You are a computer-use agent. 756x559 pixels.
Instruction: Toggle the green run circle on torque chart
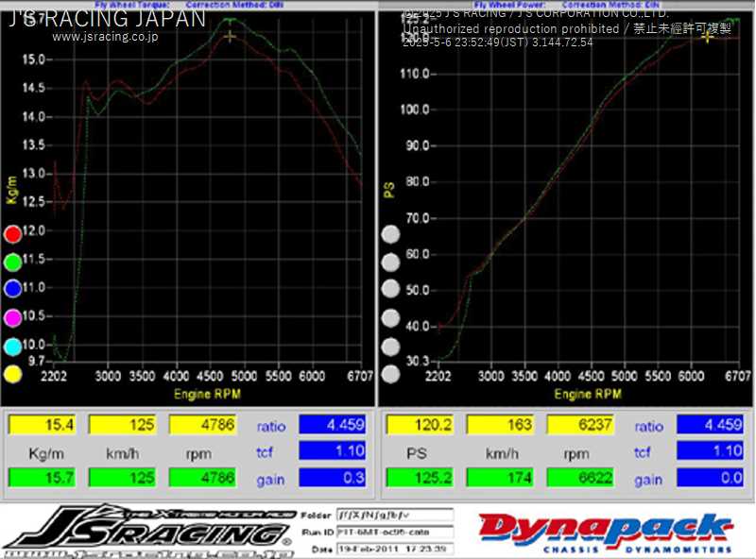pyautogui.click(x=13, y=263)
